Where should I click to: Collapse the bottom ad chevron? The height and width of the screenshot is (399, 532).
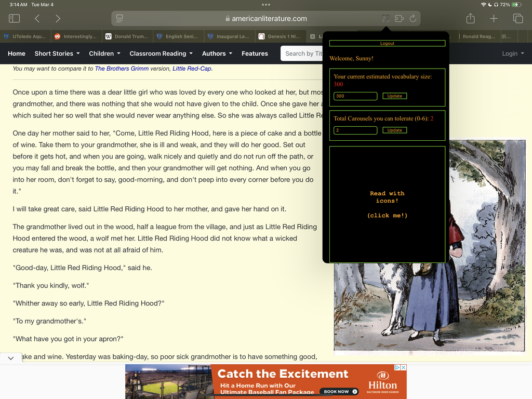click(x=11, y=358)
